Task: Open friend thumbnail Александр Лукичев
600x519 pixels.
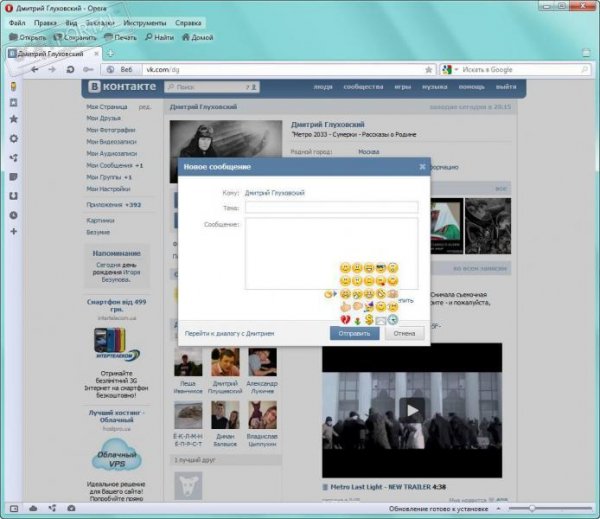Action: [x=262, y=362]
